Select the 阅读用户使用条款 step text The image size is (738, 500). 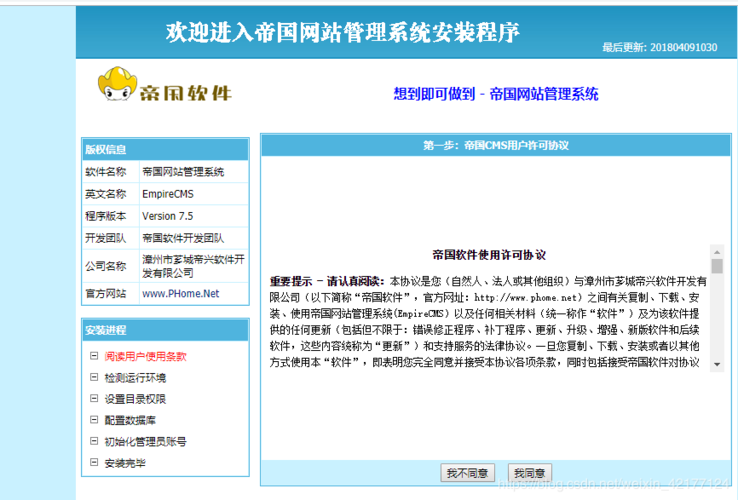[145, 356]
